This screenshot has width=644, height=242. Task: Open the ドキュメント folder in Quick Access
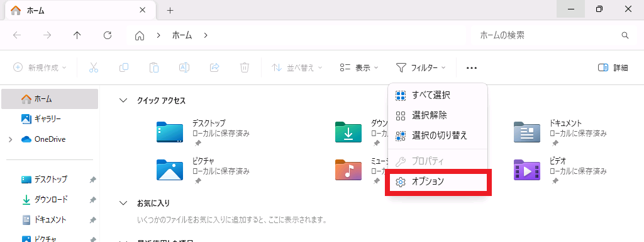(x=527, y=132)
